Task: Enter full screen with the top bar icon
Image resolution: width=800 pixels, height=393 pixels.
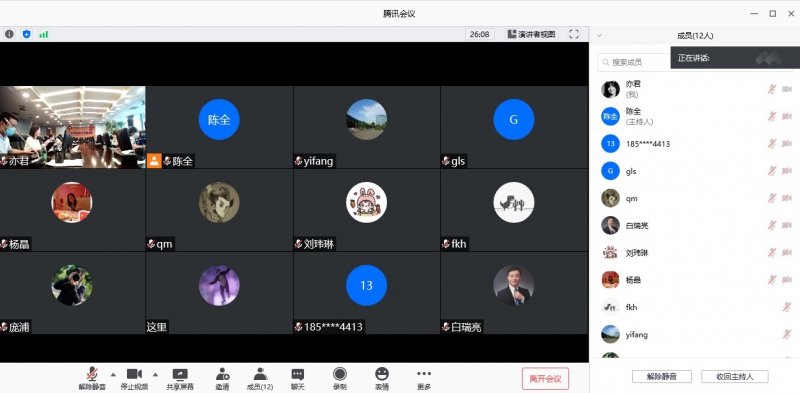Action: pyautogui.click(x=574, y=34)
